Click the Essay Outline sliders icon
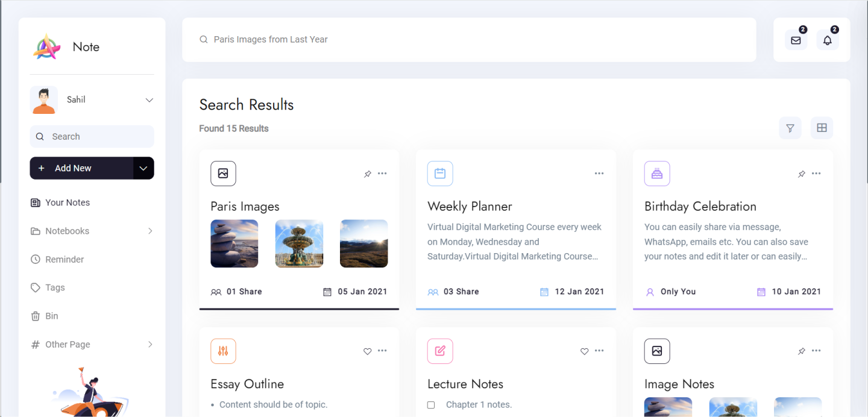 coord(223,351)
